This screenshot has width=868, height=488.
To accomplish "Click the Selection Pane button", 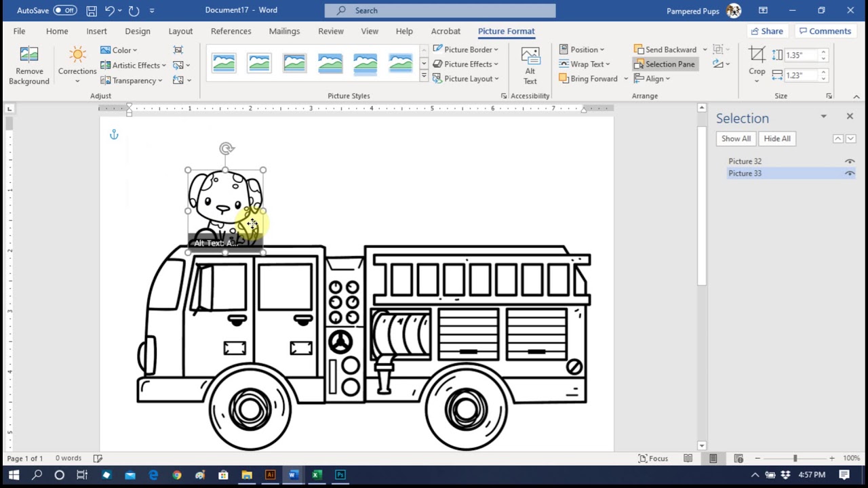I will point(664,64).
